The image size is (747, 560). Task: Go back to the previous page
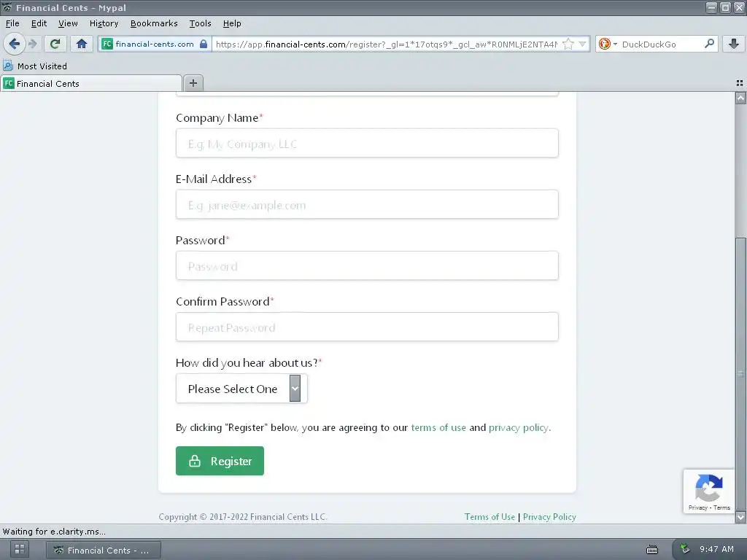[x=15, y=44]
